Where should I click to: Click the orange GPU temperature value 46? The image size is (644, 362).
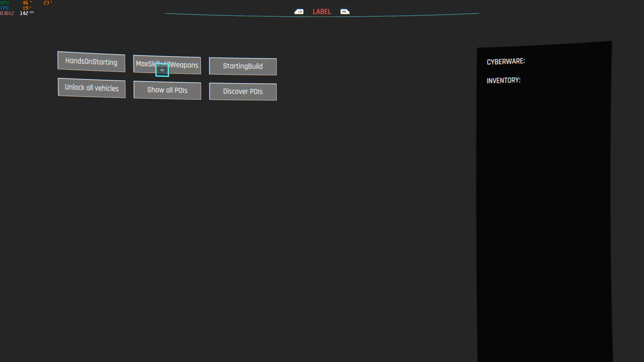[25, 3]
